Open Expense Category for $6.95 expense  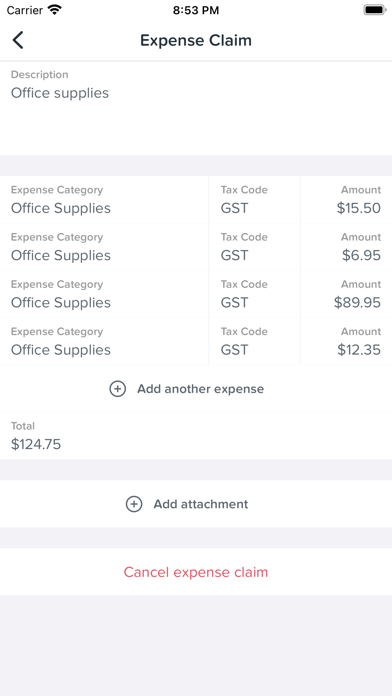[104, 247]
